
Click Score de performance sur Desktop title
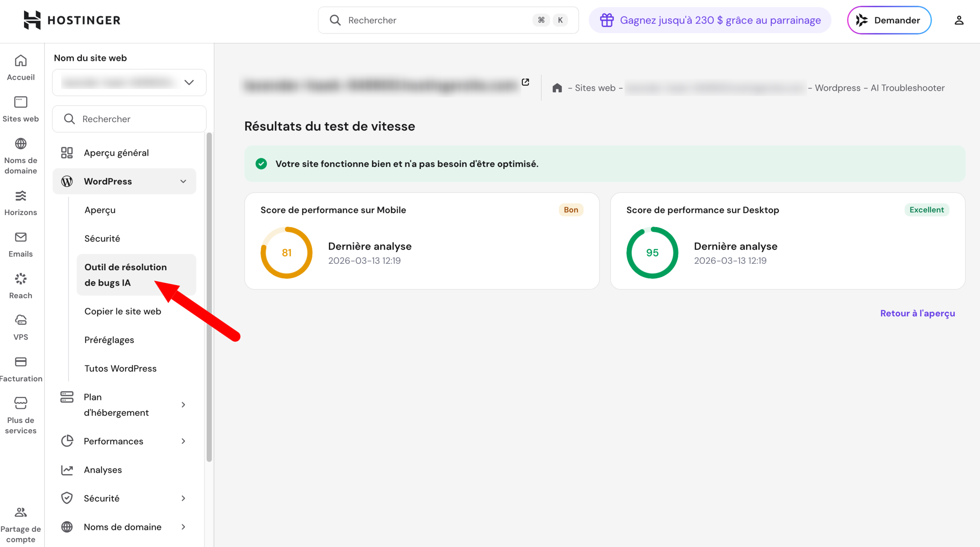pos(702,210)
